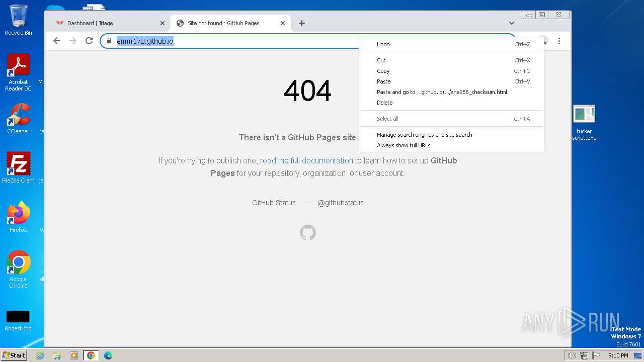Open Recycle Bin desktop icon
Image resolution: width=644 pixels, height=362 pixels.
tap(18, 20)
